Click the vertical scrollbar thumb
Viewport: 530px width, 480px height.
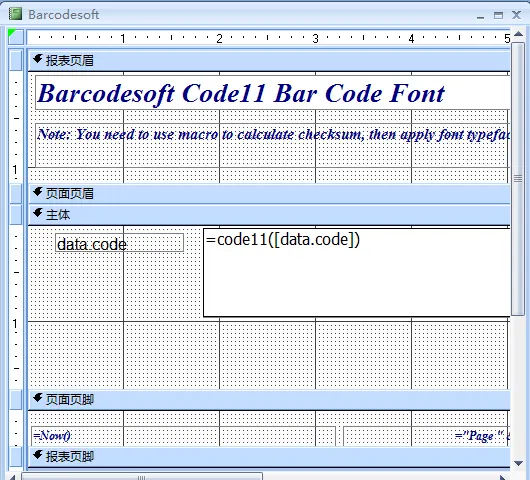tap(518, 179)
